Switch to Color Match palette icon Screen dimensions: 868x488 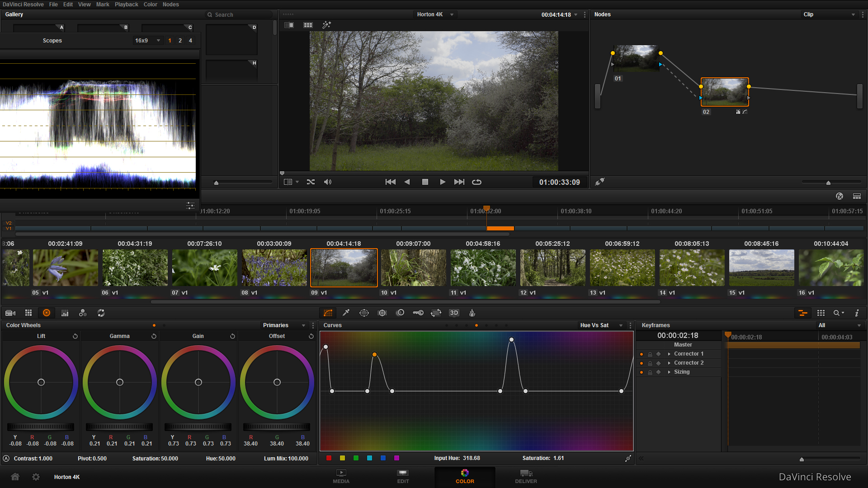click(28, 313)
